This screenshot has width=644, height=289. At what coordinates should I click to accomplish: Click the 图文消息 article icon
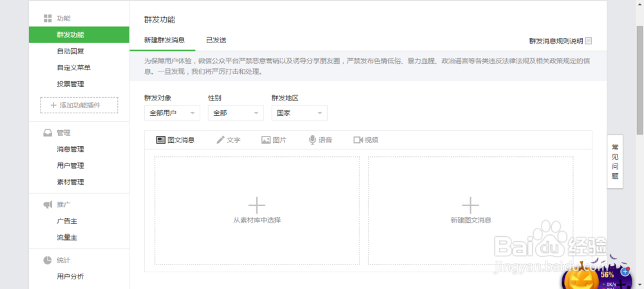160,140
